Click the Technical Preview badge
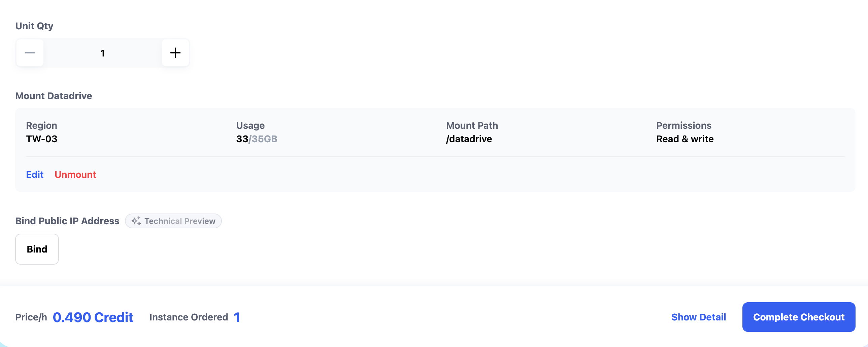 [x=173, y=221]
